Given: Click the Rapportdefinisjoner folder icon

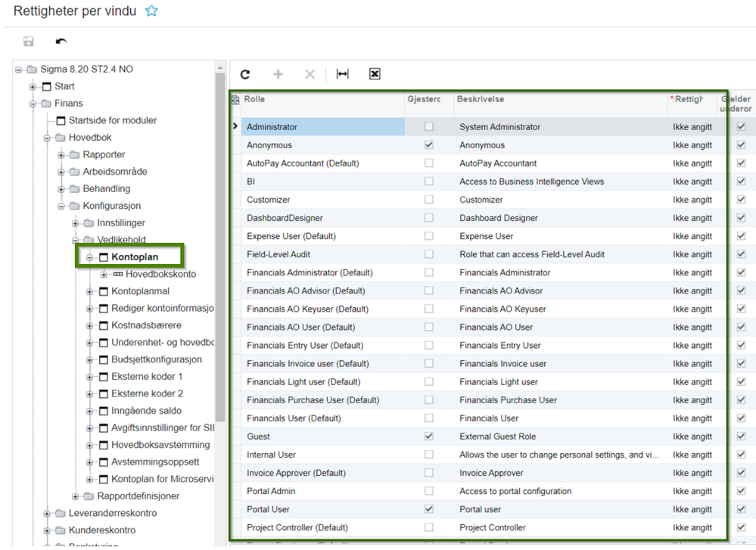Looking at the screenshot, I should tap(89, 496).
